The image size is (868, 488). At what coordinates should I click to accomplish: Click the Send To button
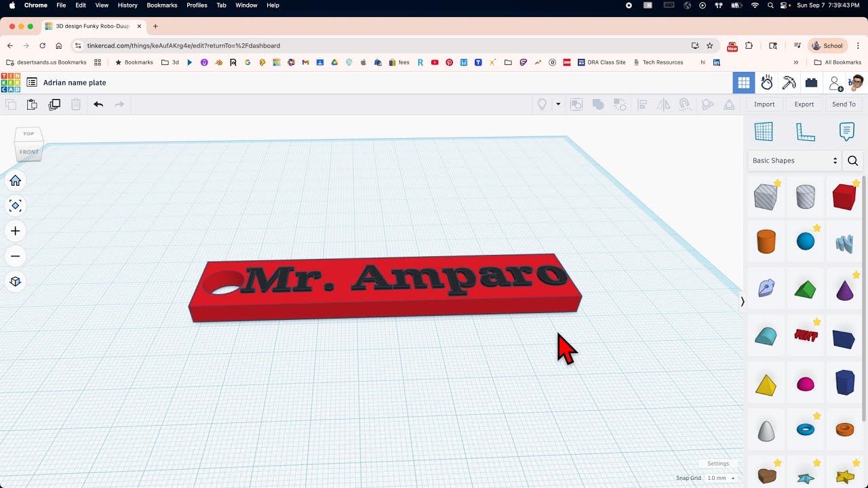[844, 104]
